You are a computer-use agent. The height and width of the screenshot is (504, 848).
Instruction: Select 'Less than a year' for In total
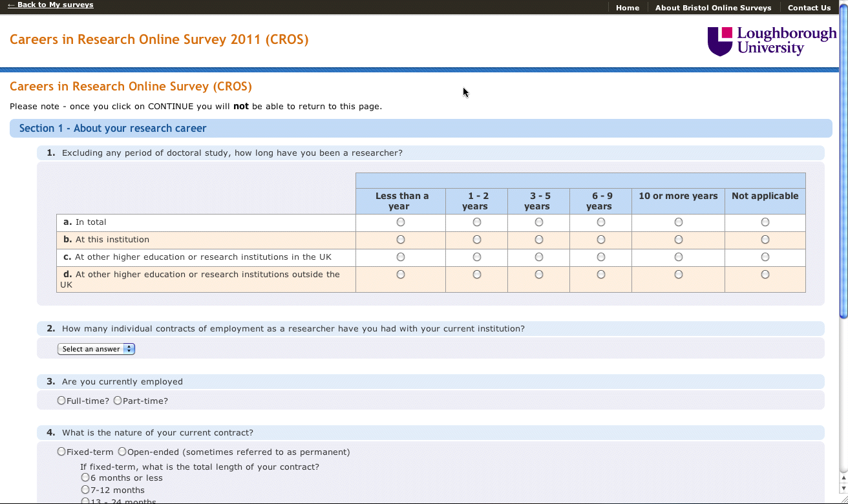point(401,222)
